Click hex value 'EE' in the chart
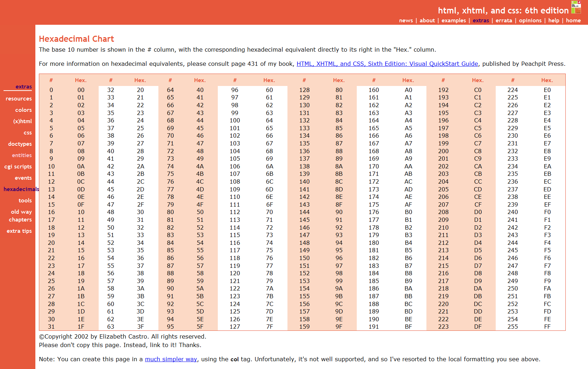The height and width of the screenshot is (369, 588). 547,197
